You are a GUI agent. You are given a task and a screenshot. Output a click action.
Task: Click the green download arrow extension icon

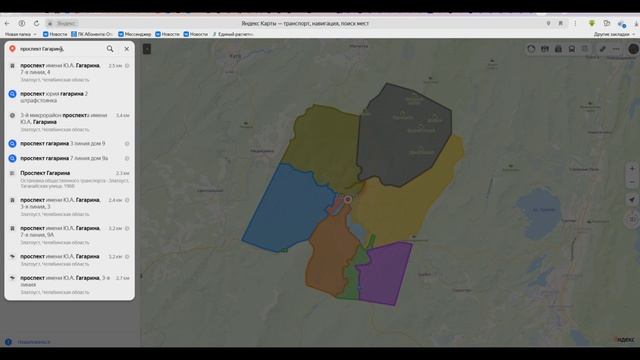(x=592, y=24)
